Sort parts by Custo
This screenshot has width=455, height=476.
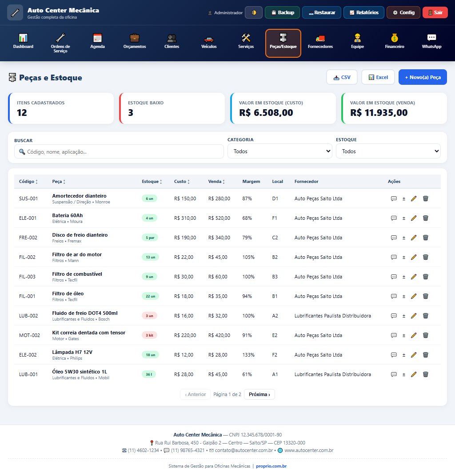click(x=182, y=182)
